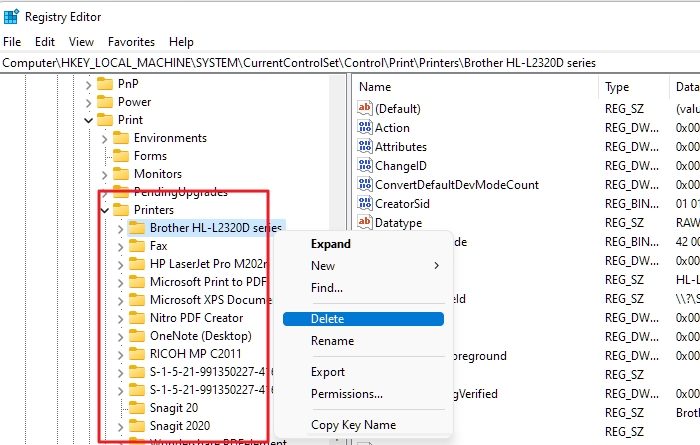Select the Microsoft Print to PDF key

pyautogui.click(x=208, y=282)
